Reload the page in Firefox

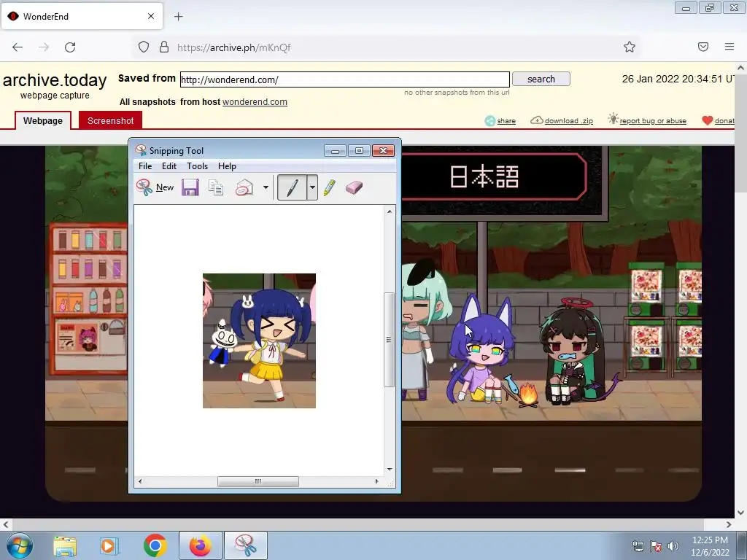coord(70,47)
